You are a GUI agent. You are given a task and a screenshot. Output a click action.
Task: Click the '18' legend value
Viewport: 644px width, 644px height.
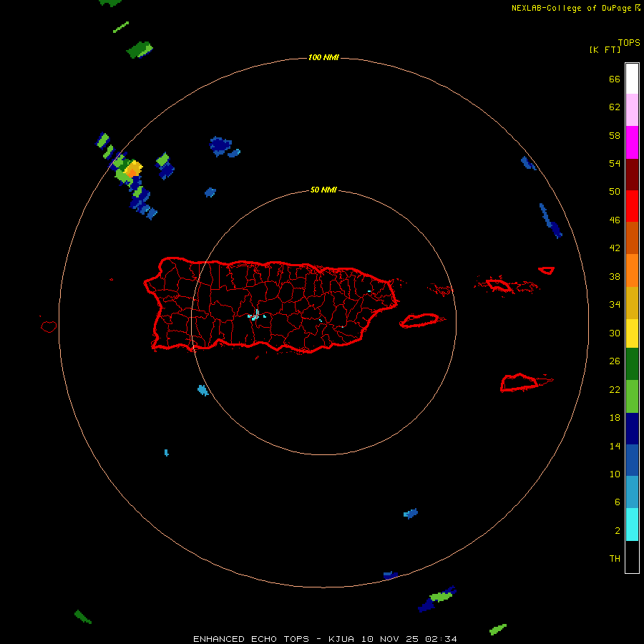click(x=615, y=417)
